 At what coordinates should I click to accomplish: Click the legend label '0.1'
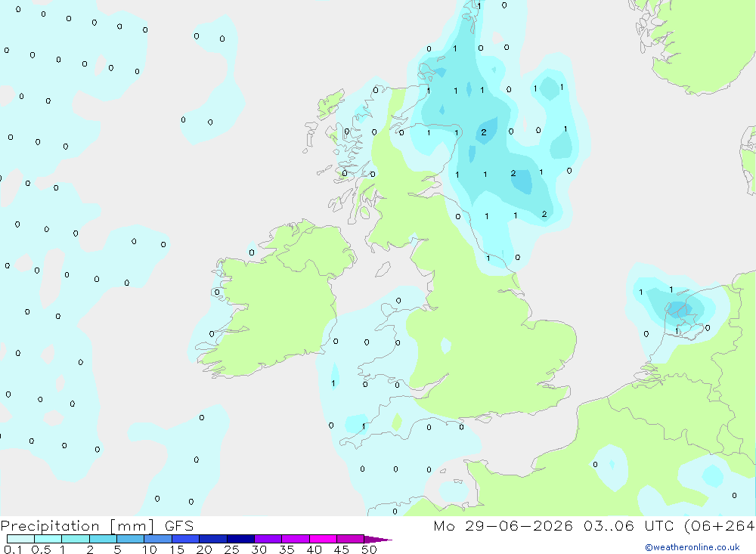[x=13, y=549]
